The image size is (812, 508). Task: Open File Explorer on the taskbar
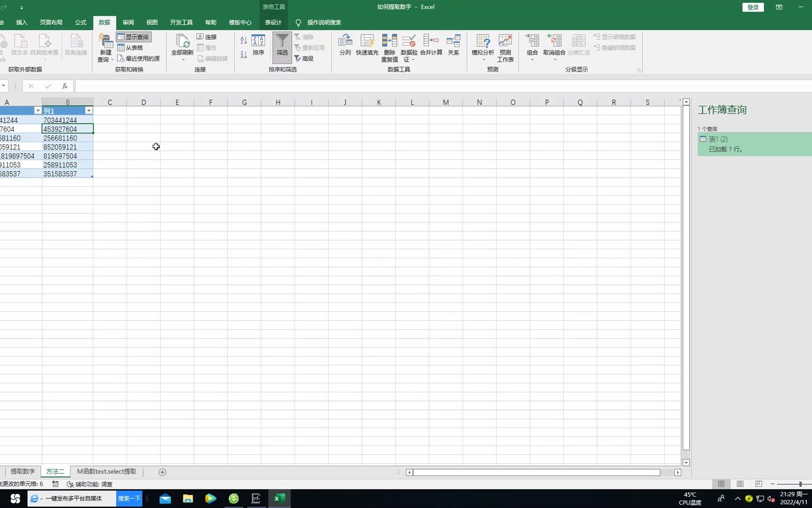(x=188, y=499)
